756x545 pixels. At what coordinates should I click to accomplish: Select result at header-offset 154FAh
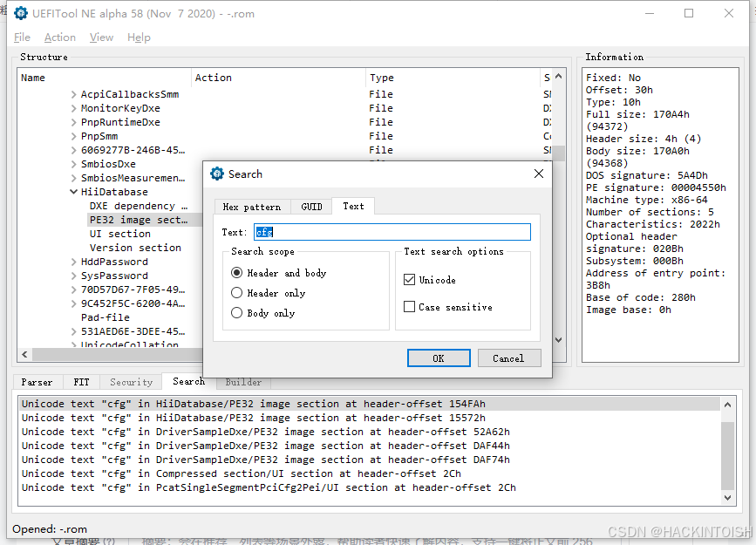click(370, 404)
